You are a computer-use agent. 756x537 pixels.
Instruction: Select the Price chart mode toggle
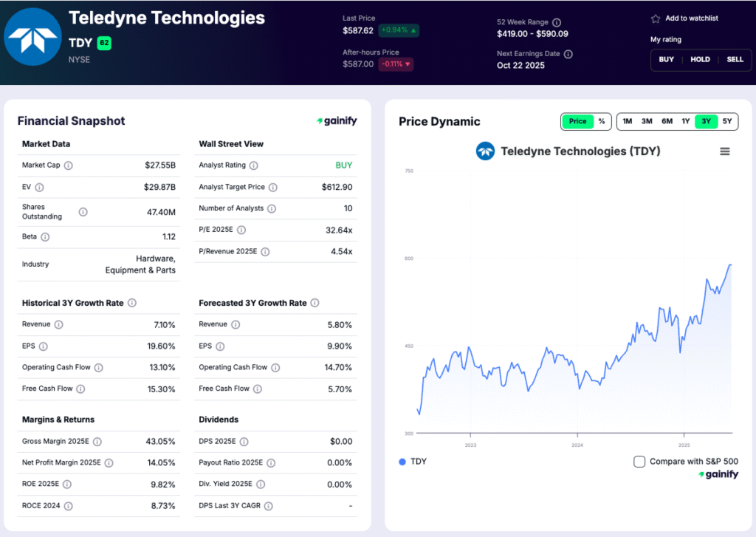[x=577, y=121]
